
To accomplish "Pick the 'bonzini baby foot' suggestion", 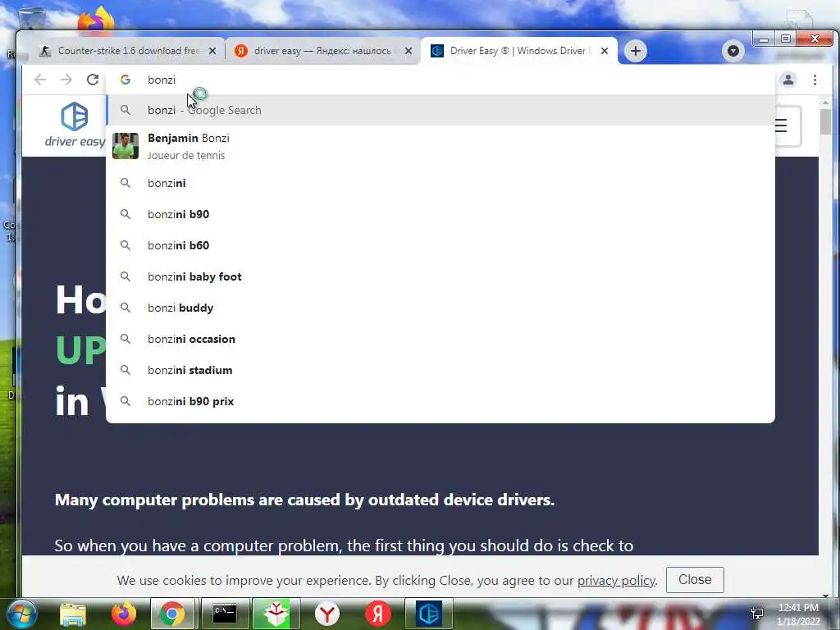I will (x=441, y=276).
